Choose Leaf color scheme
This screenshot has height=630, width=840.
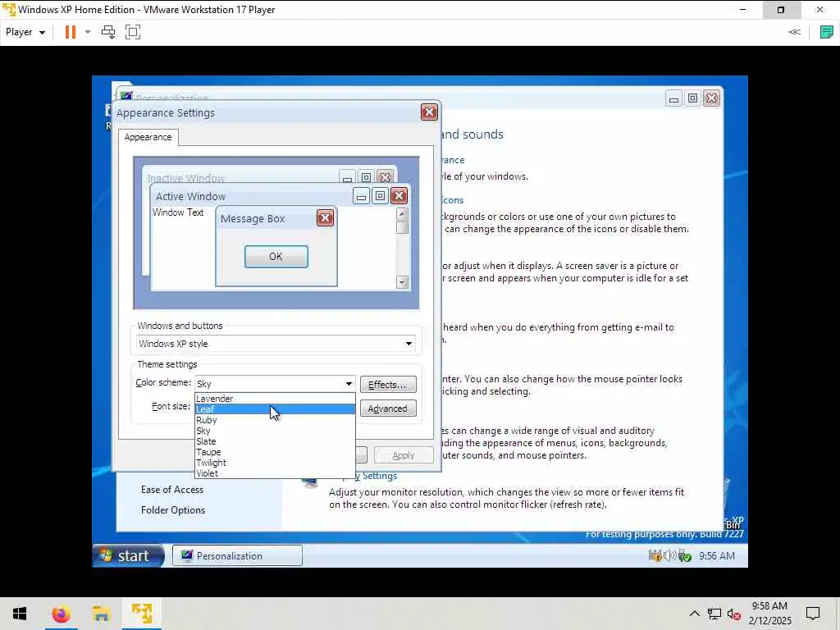click(x=275, y=409)
